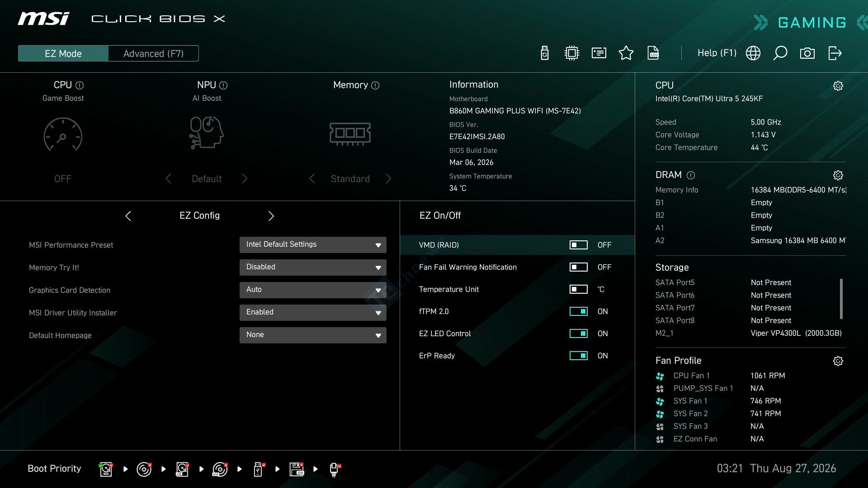This screenshot has width=868, height=488.
Task: Click the CPU chip icon in top toolbar
Action: (572, 53)
